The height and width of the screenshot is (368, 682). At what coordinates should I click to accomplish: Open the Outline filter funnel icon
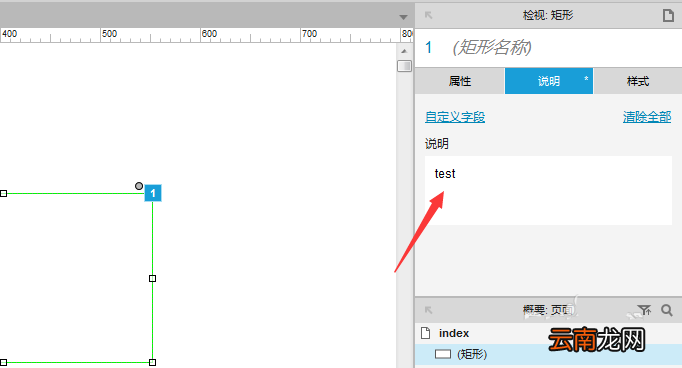click(644, 310)
